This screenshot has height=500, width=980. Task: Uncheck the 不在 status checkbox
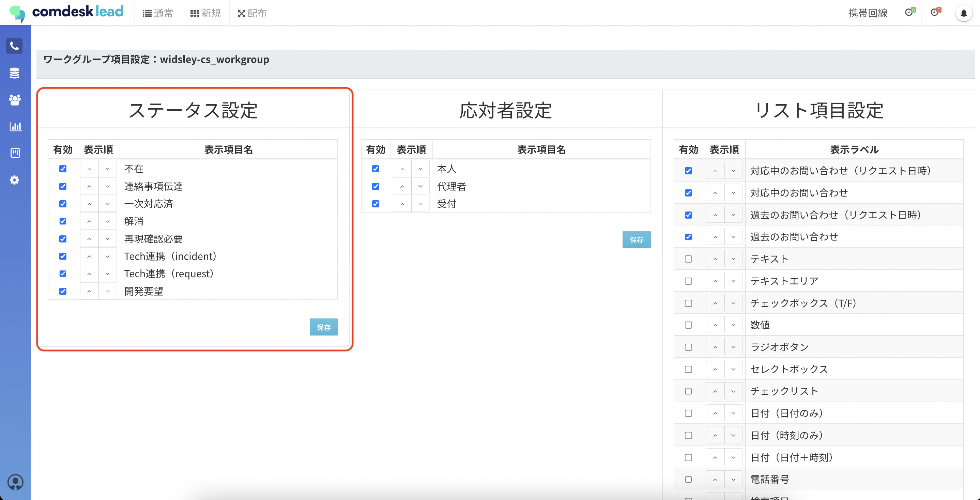coord(63,169)
